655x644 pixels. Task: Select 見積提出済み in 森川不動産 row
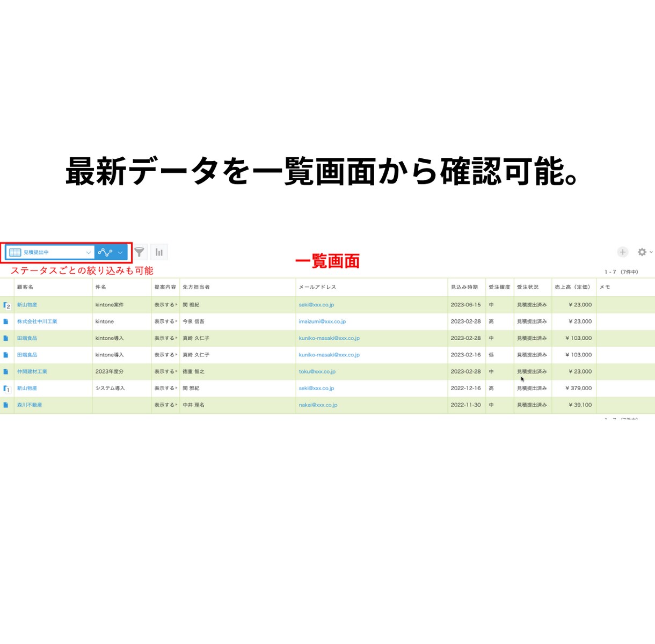pyautogui.click(x=532, y=405)
